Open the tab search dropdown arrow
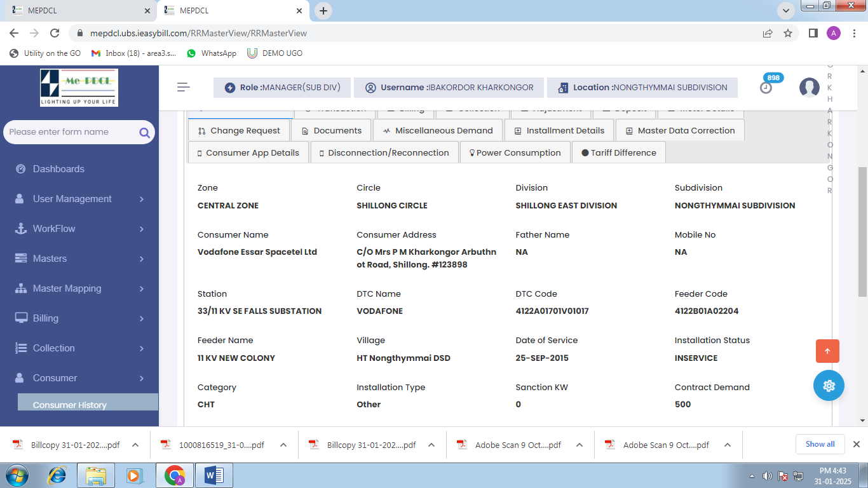The height and width of the screenshot is (488, 868). (x=787, y=11)
